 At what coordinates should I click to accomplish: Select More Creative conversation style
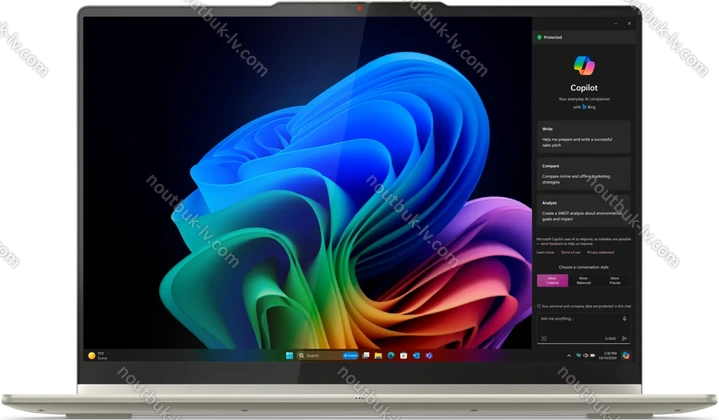[552, 281]
